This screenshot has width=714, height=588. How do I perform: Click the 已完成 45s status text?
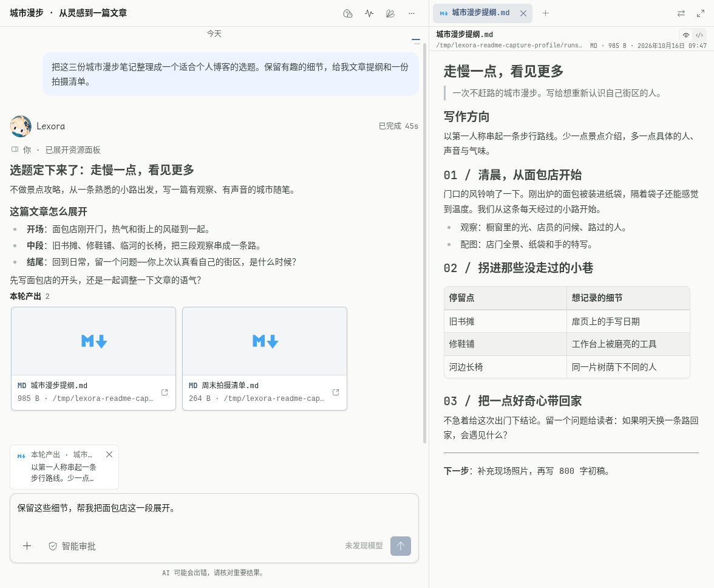point(398,126)
